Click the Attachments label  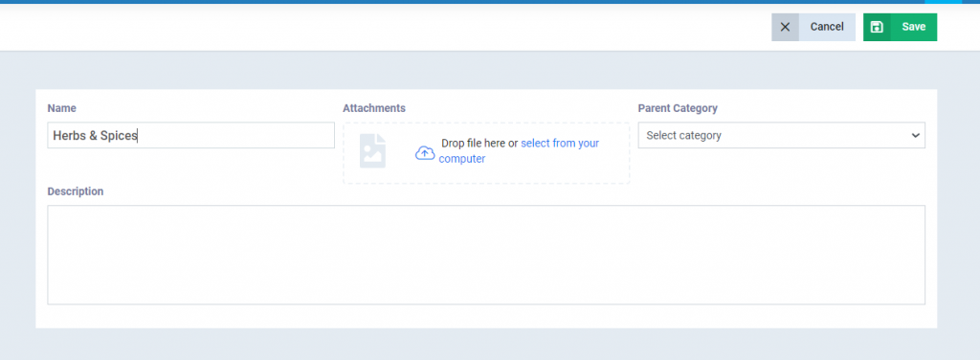coord(374,108)
